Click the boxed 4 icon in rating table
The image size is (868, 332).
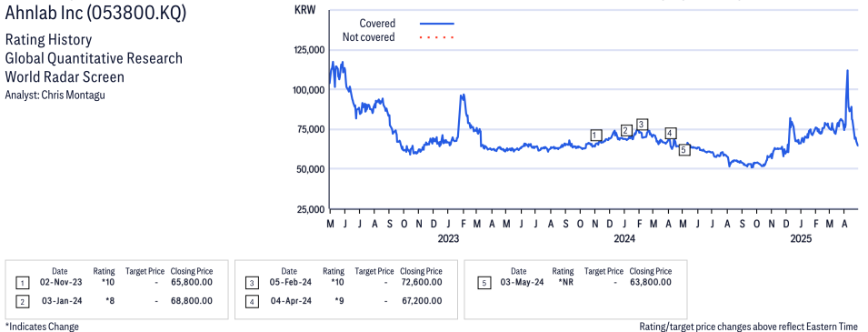252,302
